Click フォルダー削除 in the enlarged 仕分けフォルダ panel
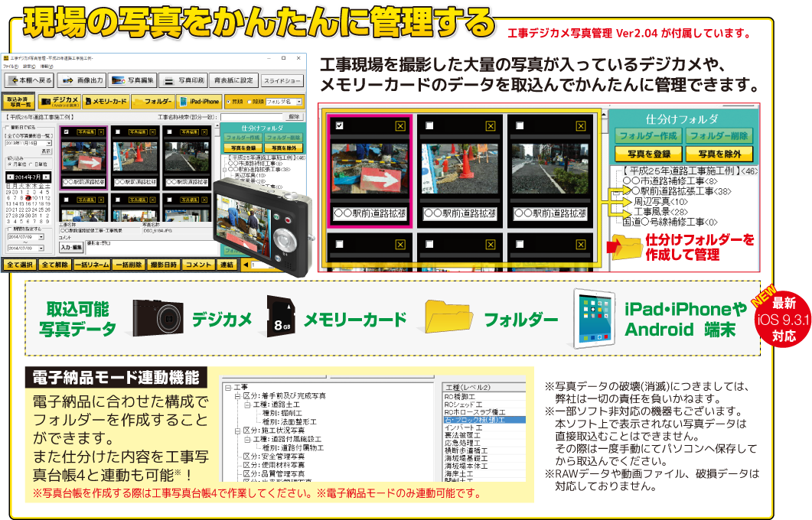The height and width of the screenshot is (520, 812). (719, 136)
